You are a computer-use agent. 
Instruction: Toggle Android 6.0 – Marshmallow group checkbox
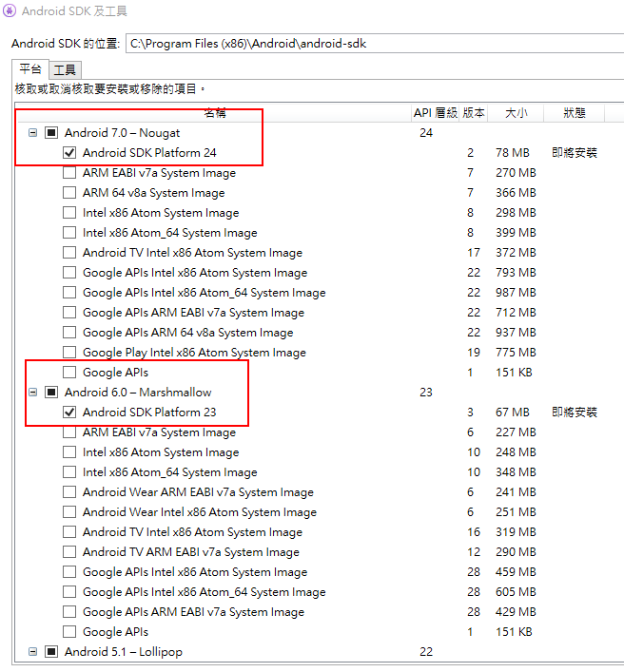(x=51, y=393)
